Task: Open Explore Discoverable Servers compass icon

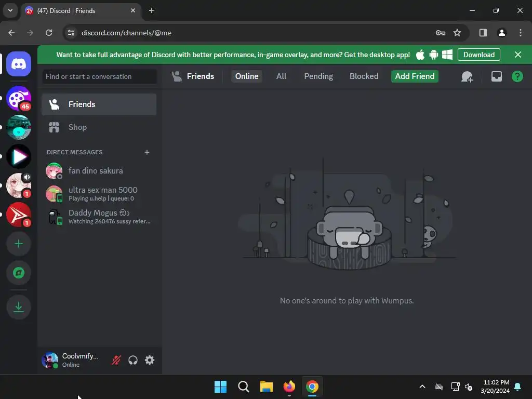Action: tap(19, 273)
